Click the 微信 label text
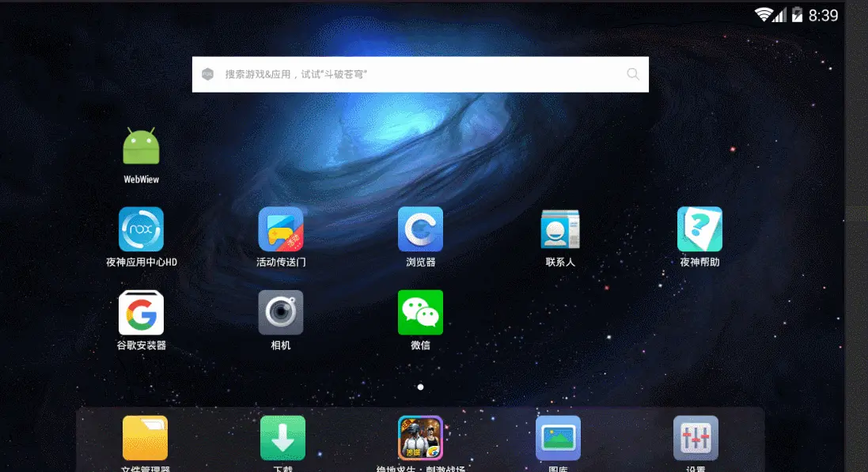The width and height of the screenshot is (868, 472). point(420,346)
